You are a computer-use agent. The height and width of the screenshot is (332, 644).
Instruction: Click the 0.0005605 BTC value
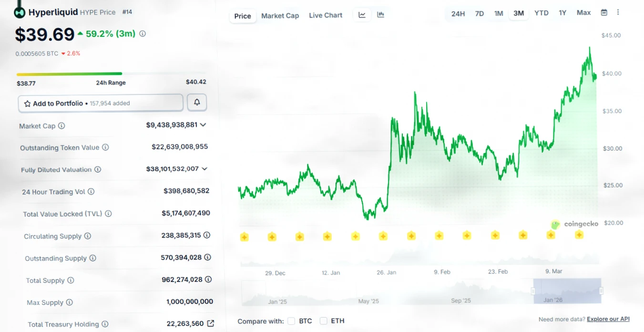click(37, 53)
